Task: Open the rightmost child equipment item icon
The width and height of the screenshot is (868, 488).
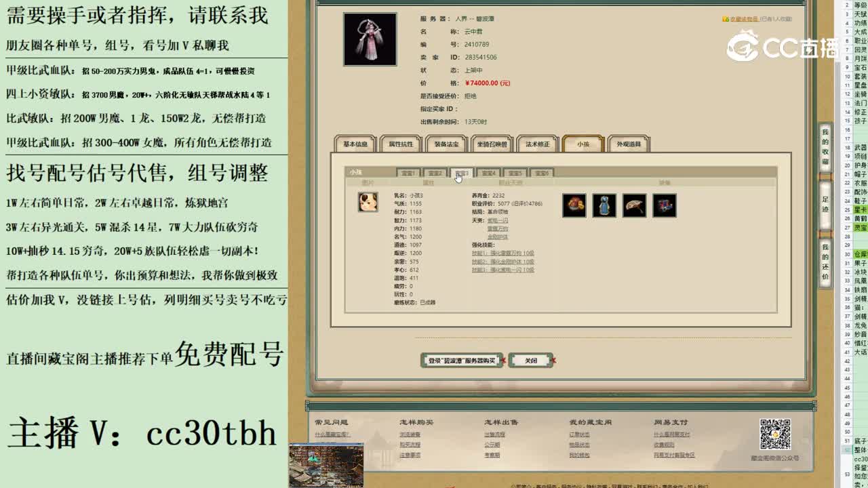Action: click(665, 206)
